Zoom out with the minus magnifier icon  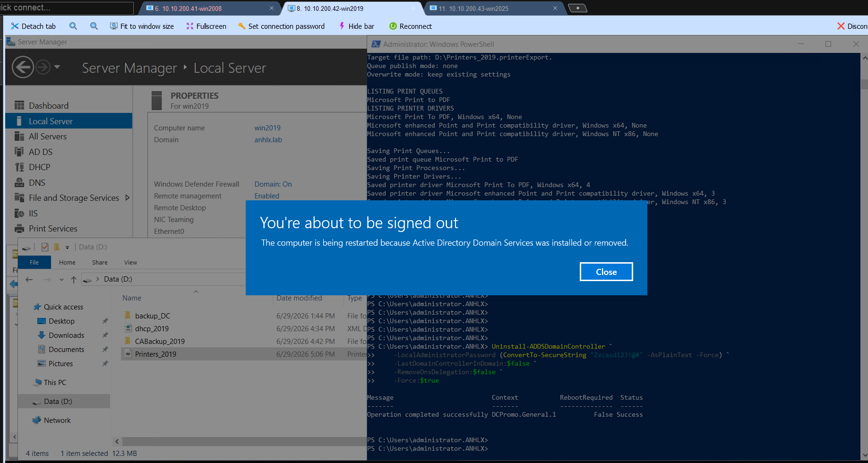(94, 26)
